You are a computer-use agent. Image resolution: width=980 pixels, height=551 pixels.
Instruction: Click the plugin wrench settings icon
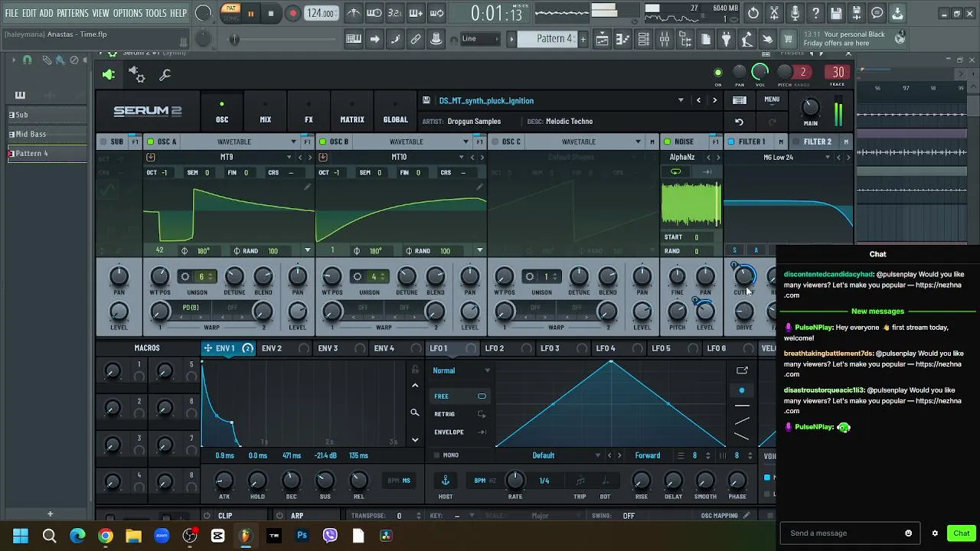click(165, 75)
